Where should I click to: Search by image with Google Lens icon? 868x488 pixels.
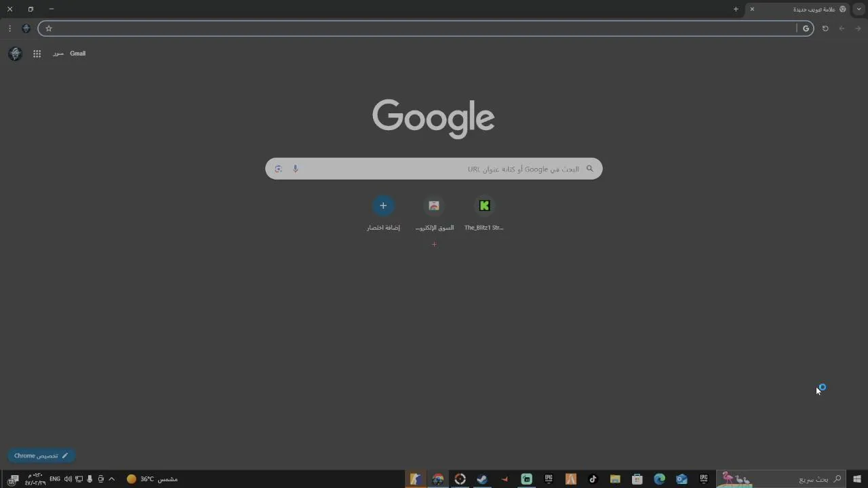pyautogui.click(x=278, y=169)
